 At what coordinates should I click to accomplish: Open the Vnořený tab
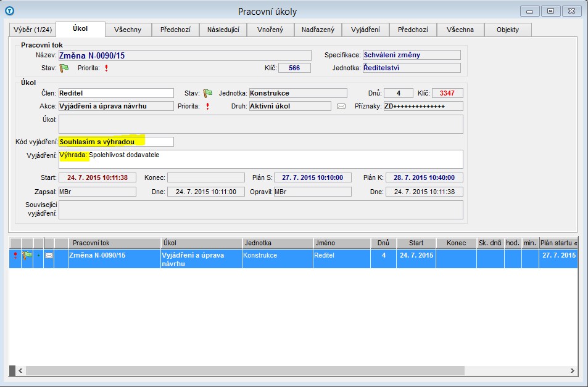click(270, 30)
